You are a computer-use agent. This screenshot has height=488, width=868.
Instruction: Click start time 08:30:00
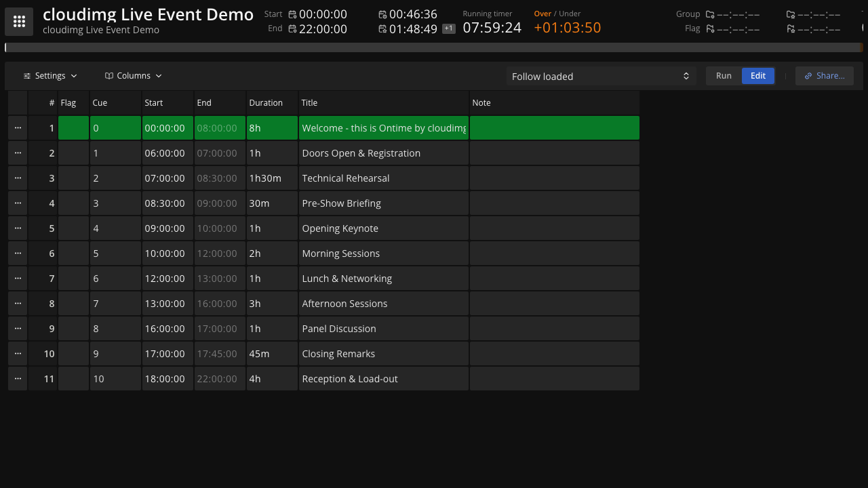167,203
